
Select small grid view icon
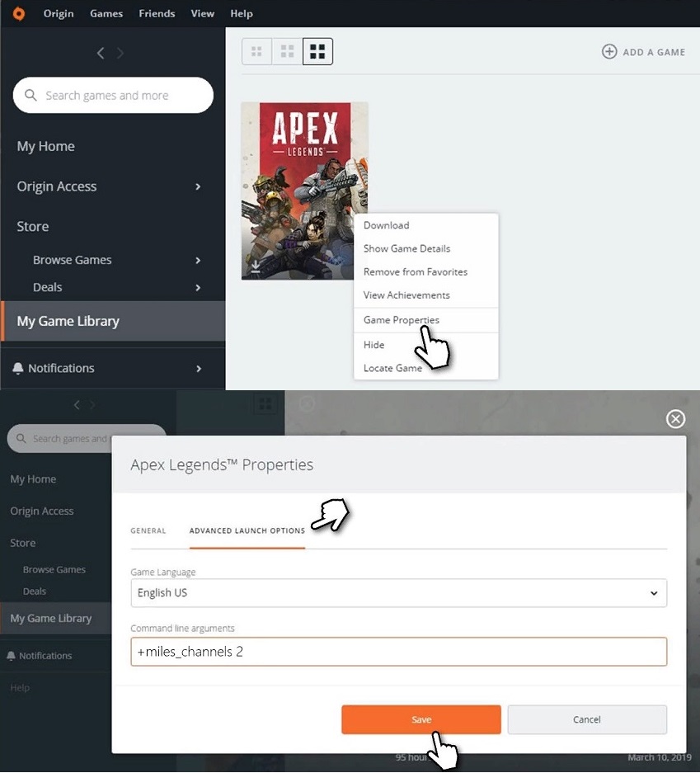[x=256, y=51]
